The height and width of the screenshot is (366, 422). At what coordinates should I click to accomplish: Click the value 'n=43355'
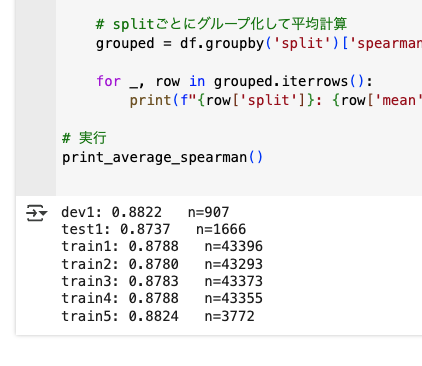tap(234, 298)
